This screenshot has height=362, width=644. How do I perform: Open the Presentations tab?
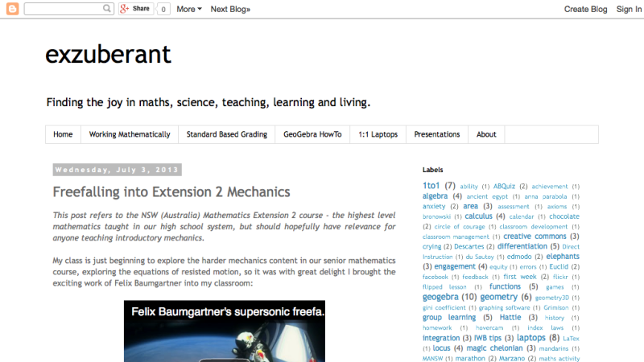(437, 134)
